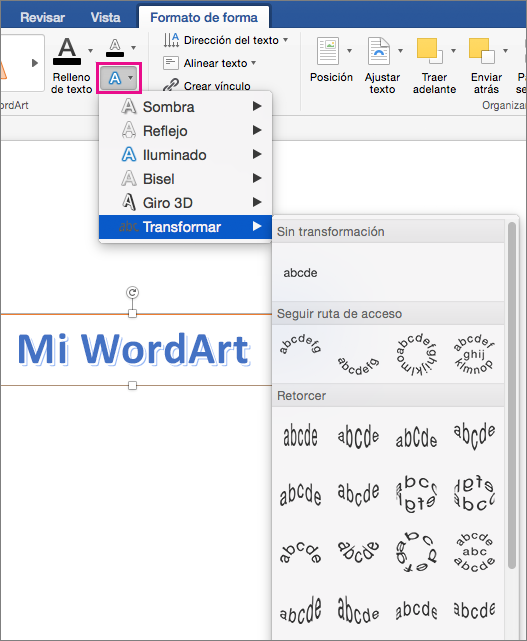This screenshot has height=641, width=527.
Task: Open the Giro 3D submenu
Action: point(185,202)
